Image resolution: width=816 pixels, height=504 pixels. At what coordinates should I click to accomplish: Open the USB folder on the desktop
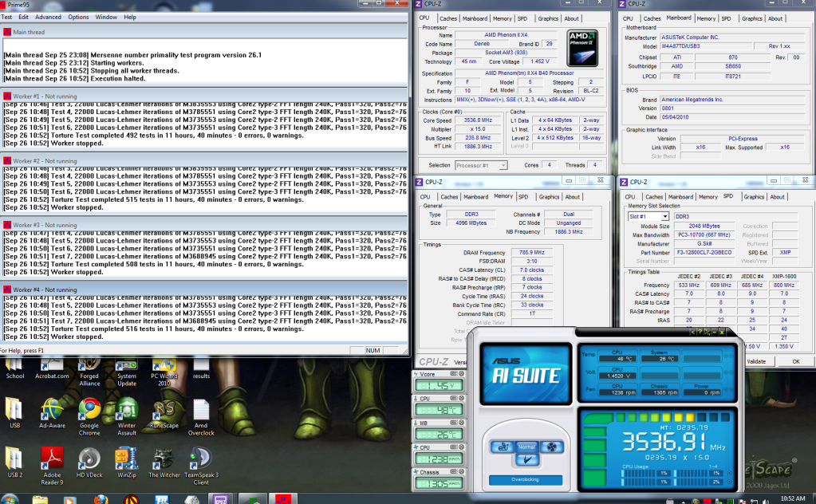[x=14, y=414]
